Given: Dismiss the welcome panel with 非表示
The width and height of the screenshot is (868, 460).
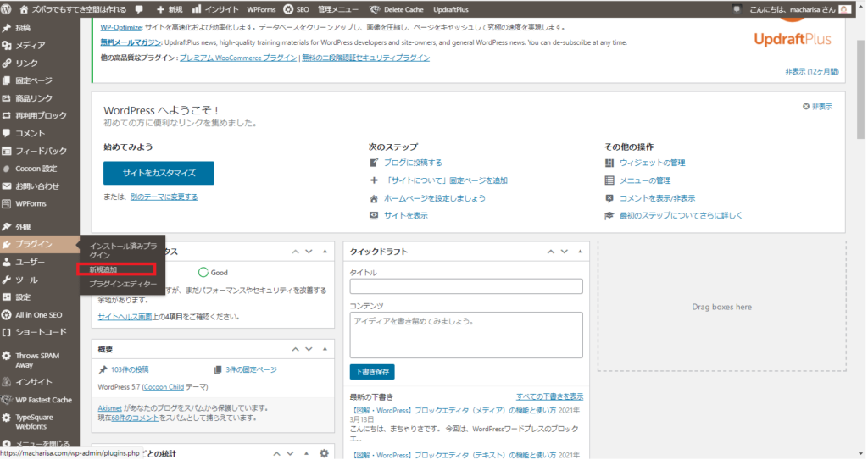Looking at the screenshot, I should pos(817,107).
